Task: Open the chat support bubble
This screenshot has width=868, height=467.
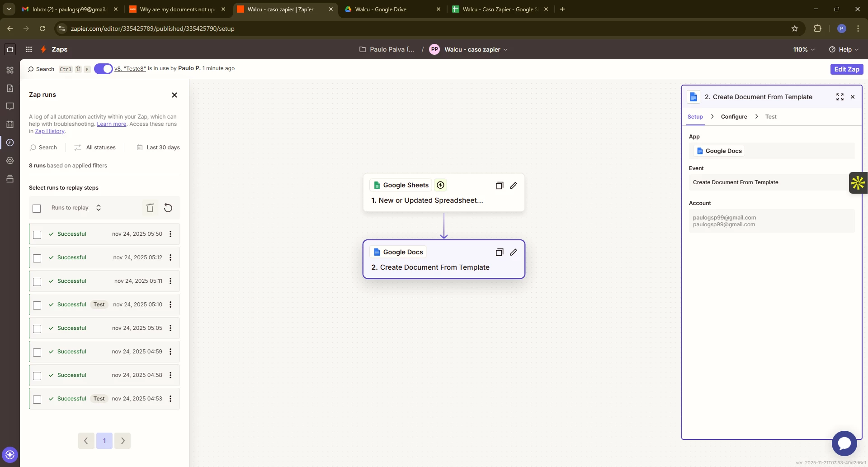Action: pyautogui.click(x=844, y=443)
